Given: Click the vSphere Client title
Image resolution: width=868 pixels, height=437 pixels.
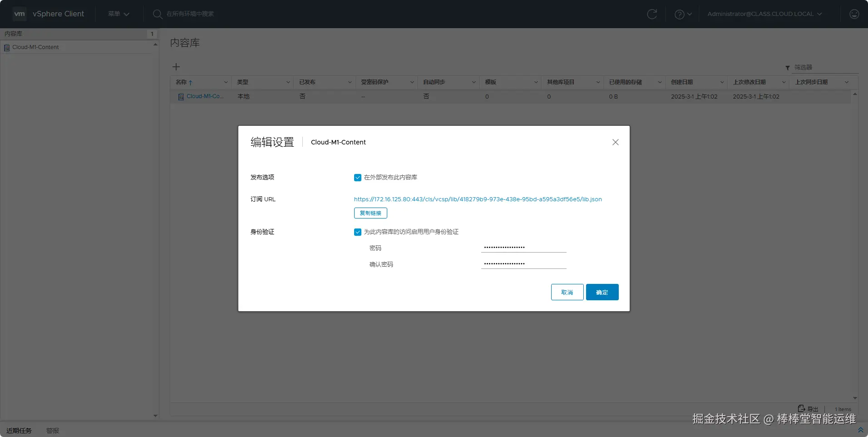Looking at the screenshot, I should pos(58,14).
